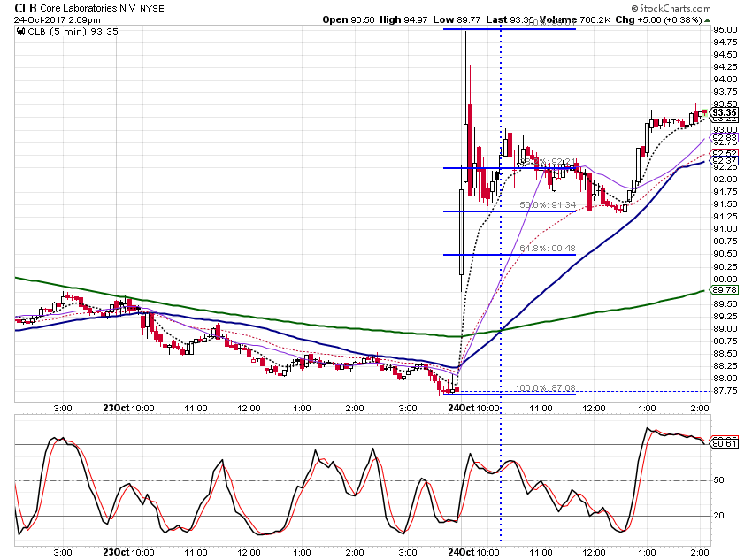The width and height of the screenshot is (752, 560).
Task: Click the 61.8%: 90.48 Fibonacci label
Action: [x=548, y=249]
